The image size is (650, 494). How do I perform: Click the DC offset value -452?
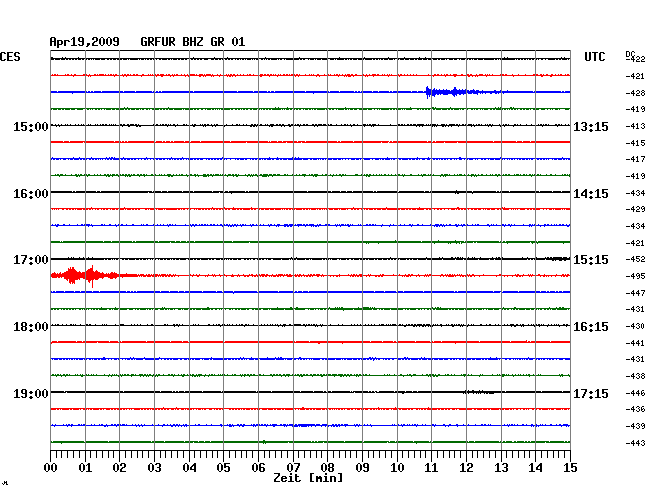point(635,259)
